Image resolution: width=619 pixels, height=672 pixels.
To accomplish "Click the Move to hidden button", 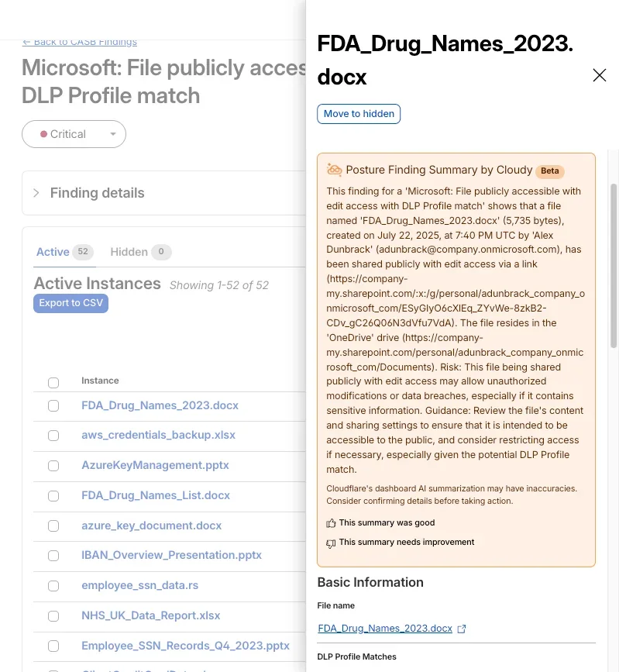I will click(359, 114).
